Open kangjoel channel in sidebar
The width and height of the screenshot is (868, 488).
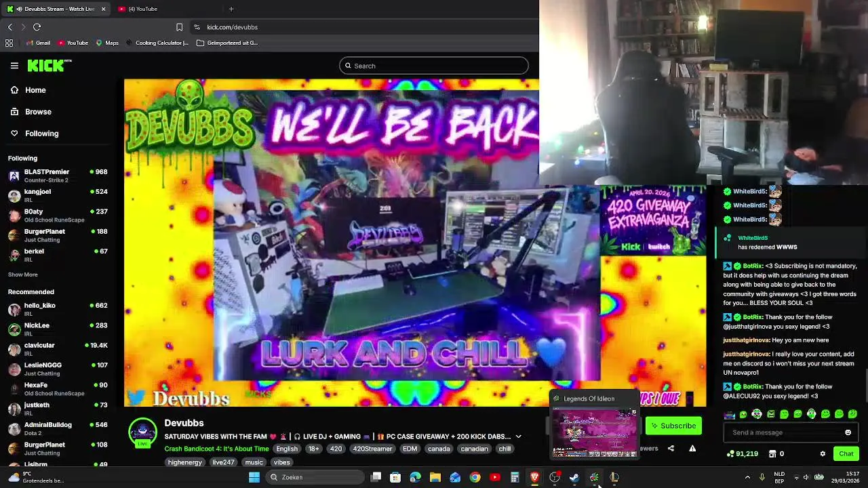(58, 195)
